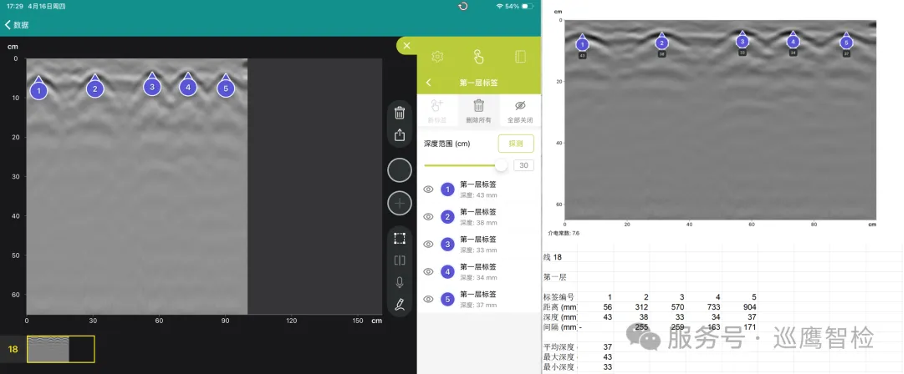Click distance value 904 in table
904x374 pixels.
tap(749, 307)
